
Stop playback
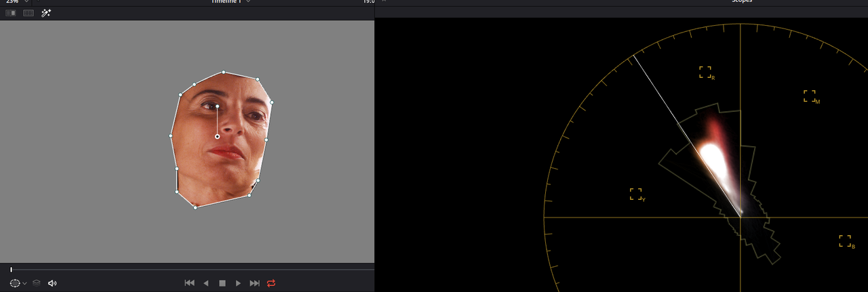(x=222, y=283)
